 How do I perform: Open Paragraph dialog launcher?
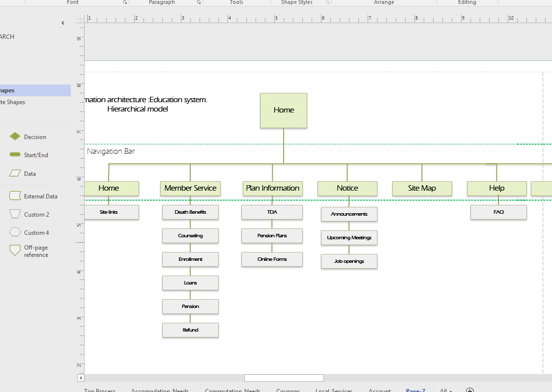click(199, 2)
